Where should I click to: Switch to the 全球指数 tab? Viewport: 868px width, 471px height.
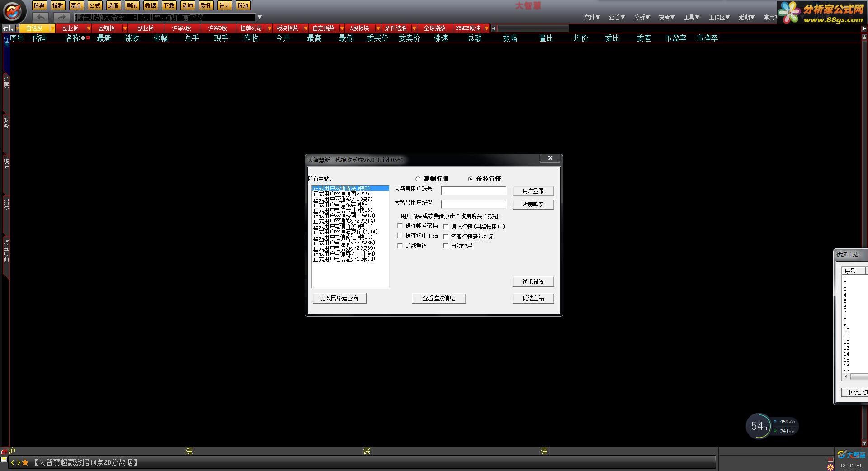(x=434, y=28)
